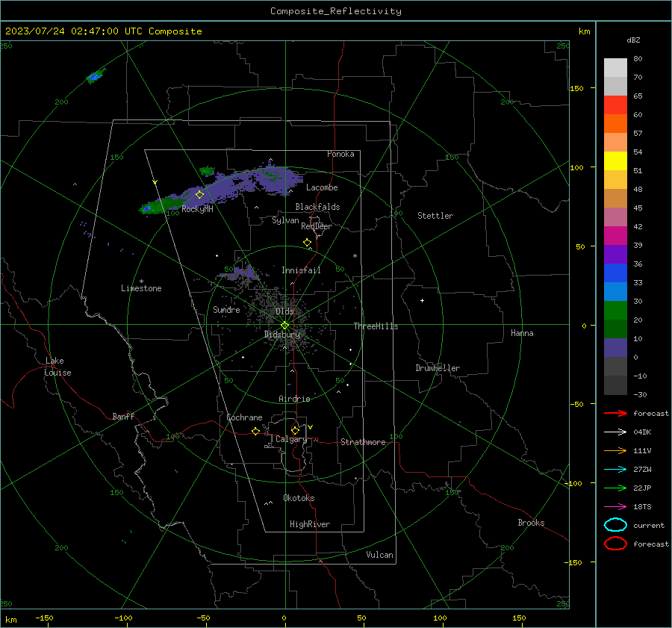This screenshot has height=628, width=672.
Task: Select the yellow 54 dBZ color swatch
Action: [x=615, y=161]
